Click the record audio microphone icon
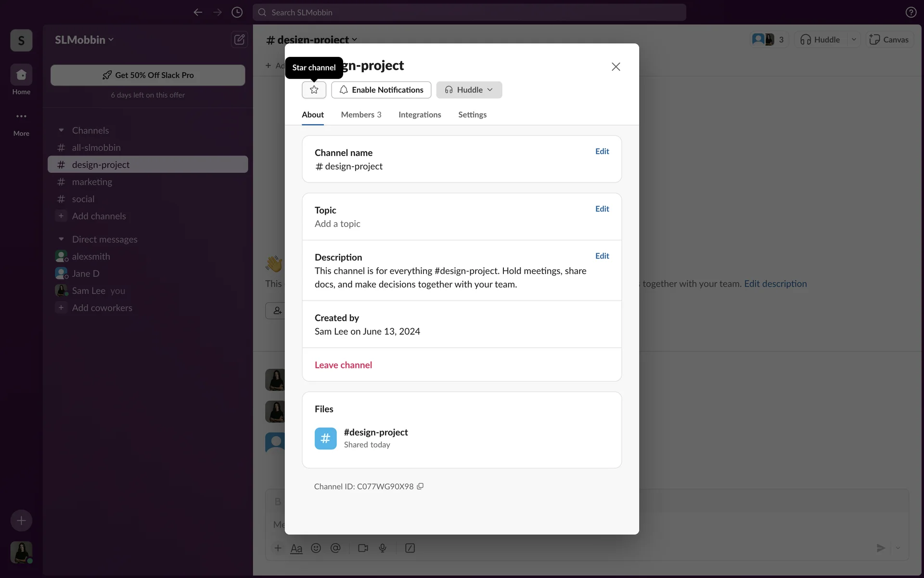The height and width of the screenshot is (578, 924). click(383, 548)
